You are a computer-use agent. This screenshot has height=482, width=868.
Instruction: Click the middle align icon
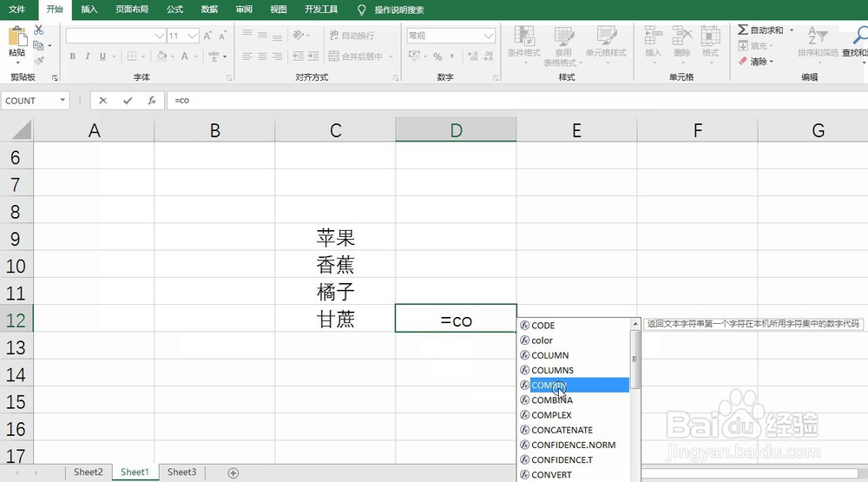[262, 36]
